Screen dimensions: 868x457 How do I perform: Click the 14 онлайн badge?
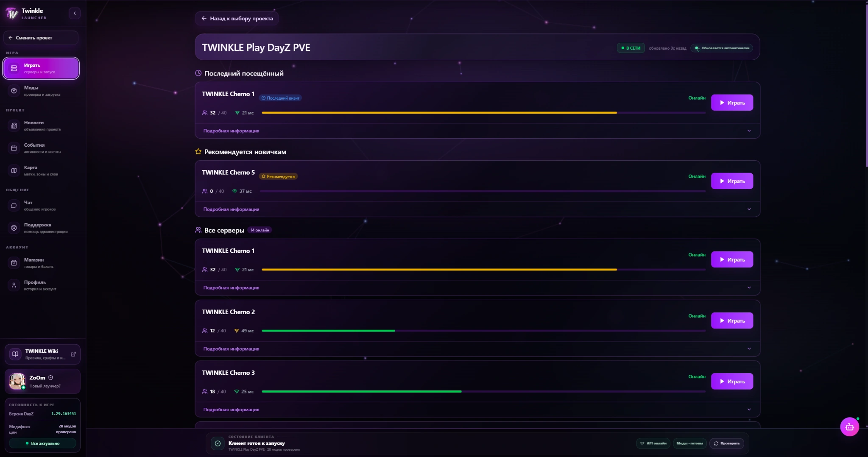coord(260,230)
